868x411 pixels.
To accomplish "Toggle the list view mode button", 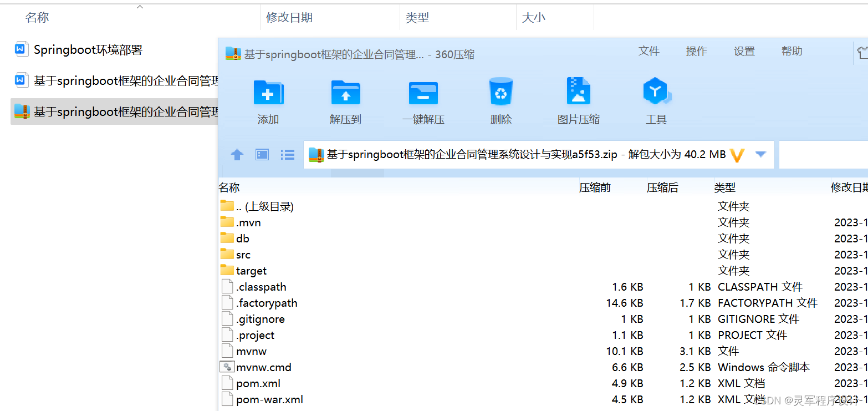I will click(288, 155).
